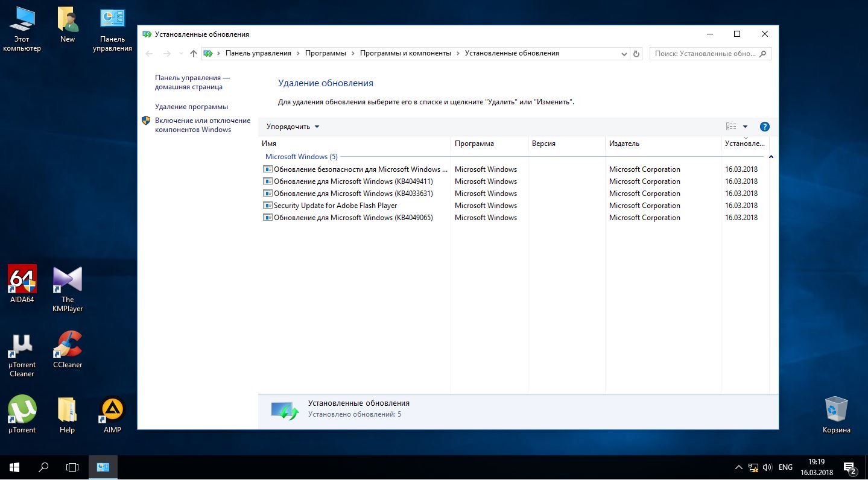Select the New folder on desktop

pyautogui.click(x=68, y=25)
